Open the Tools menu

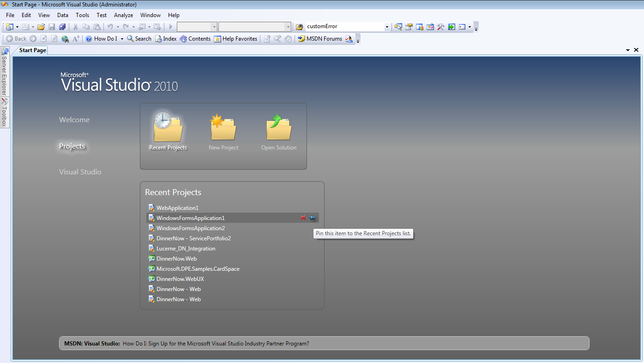[x=82, y=15]
